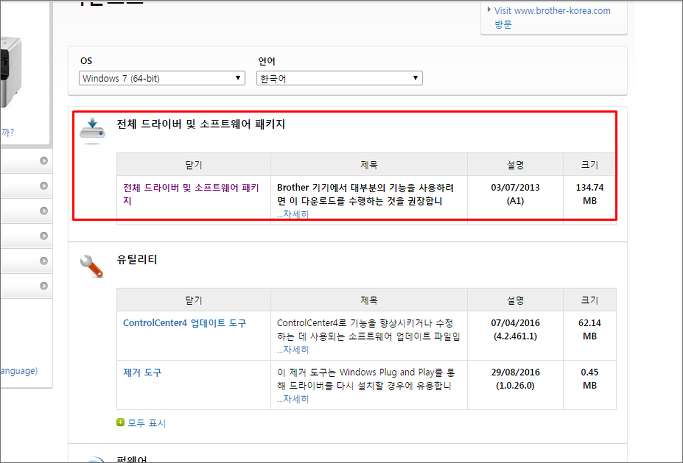Click the third sidebar arrow icon
Screen dimensions: 683x463
click(x=44, y=211)
